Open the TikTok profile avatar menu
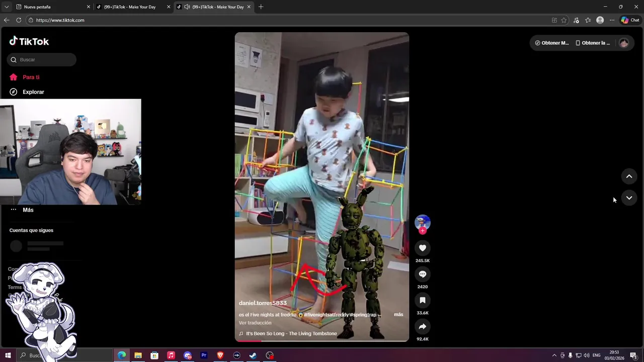Screen dimensions: 644x362 click(x=624, y=43)
